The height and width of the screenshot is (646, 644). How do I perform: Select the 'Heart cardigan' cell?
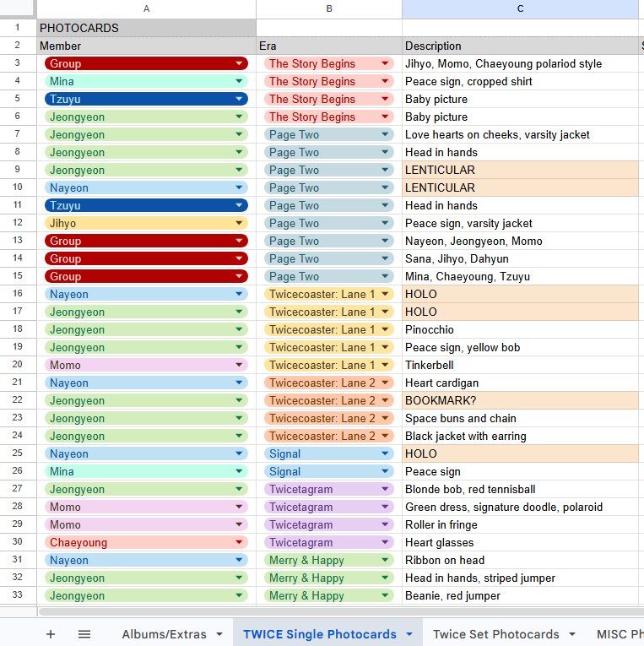[520, 383]
